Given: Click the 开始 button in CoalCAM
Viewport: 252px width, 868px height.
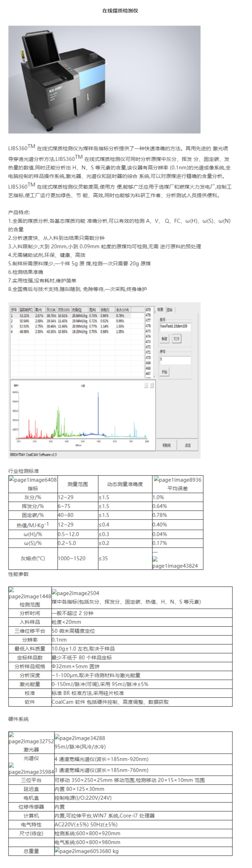Looking at the screenshot, I should (164, 372).
